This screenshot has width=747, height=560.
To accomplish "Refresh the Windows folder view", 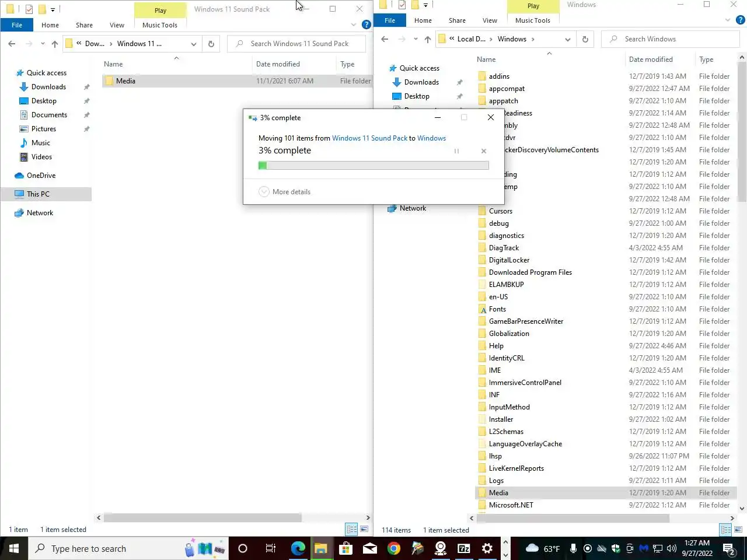I will 585,39.
